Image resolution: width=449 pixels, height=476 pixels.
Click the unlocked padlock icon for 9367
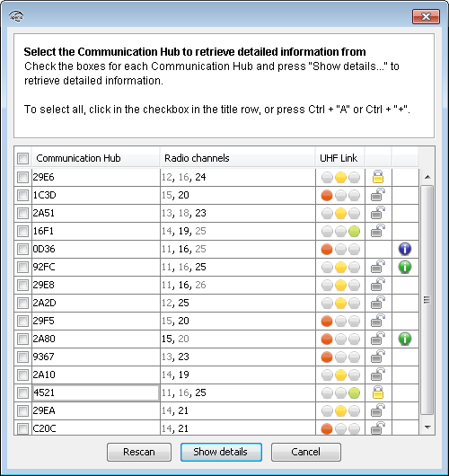coord(378,356)
